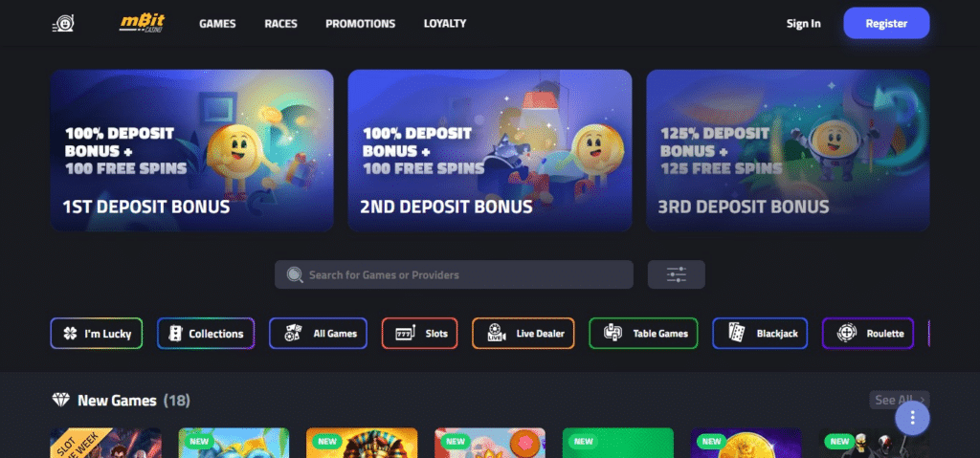This screenshot has height=458, width=980.
Task: Open the 3rd Deposit Bonus banner
Action: tap(788, 150)
